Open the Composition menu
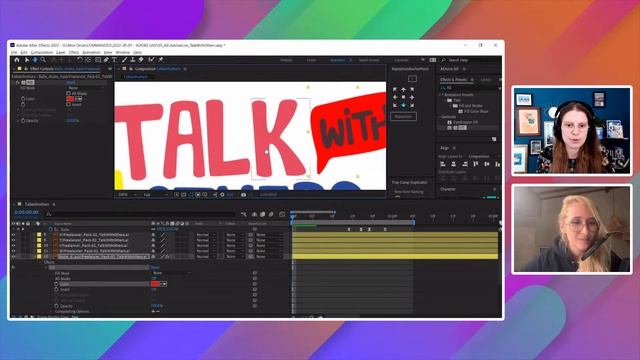Screen dimensions: 640x360 pos(42,53)
